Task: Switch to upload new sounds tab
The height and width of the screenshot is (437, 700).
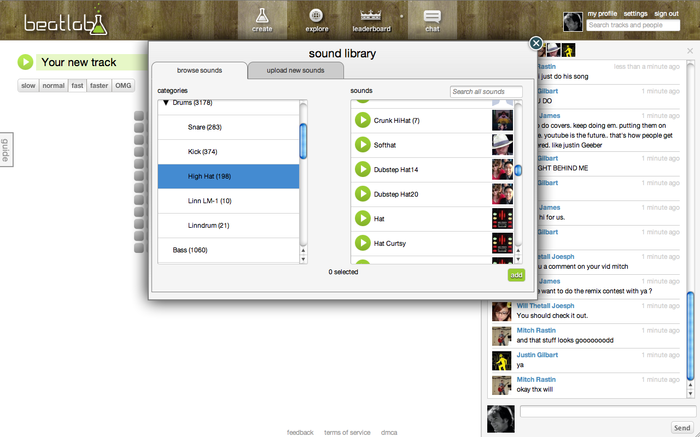Action: point(295,71)
